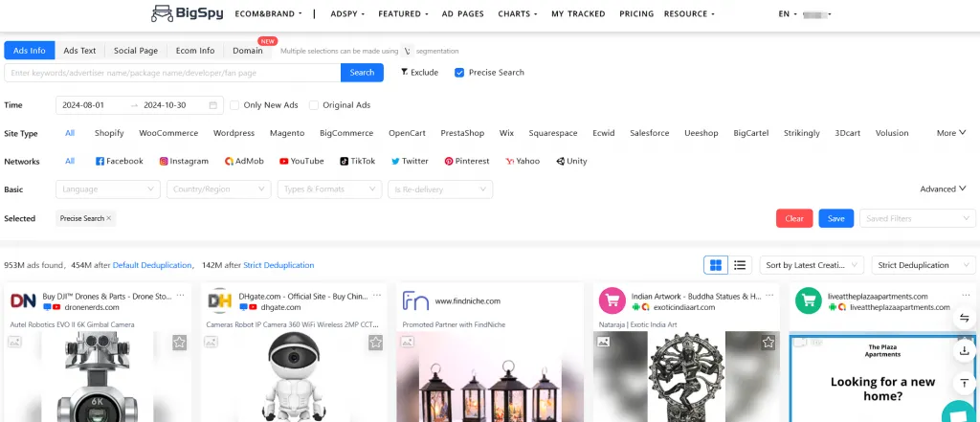Switch to grid view layout
Viewport: 980px width, 422px height.
[715, 265]
